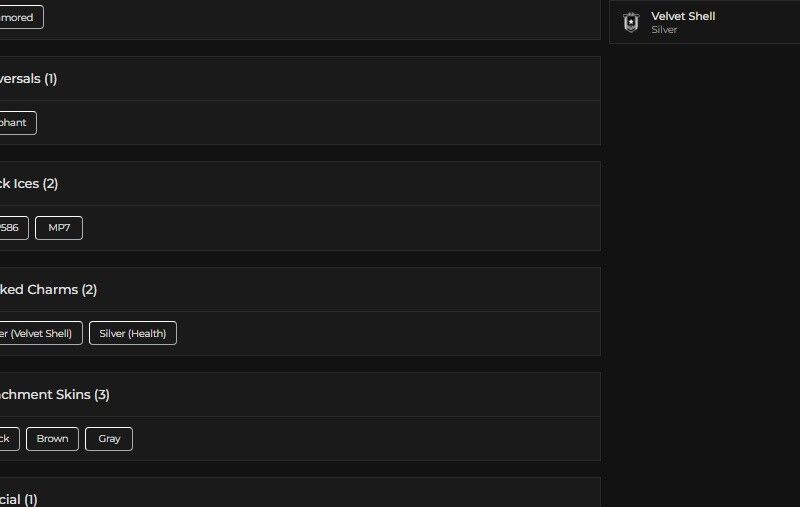This screenshot has width=800, height=507.
Task: Click the Silver subtitle under Velvet Shell
Action: pos(664,30)
